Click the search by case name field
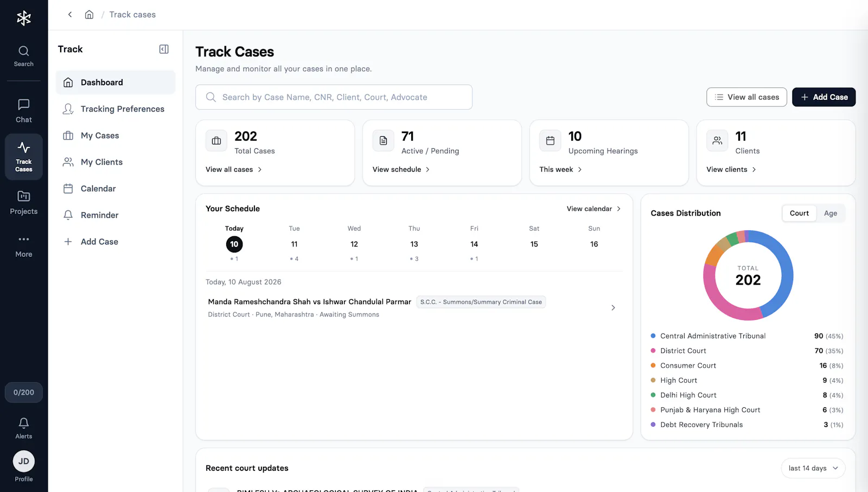 [x=334, y=97]
